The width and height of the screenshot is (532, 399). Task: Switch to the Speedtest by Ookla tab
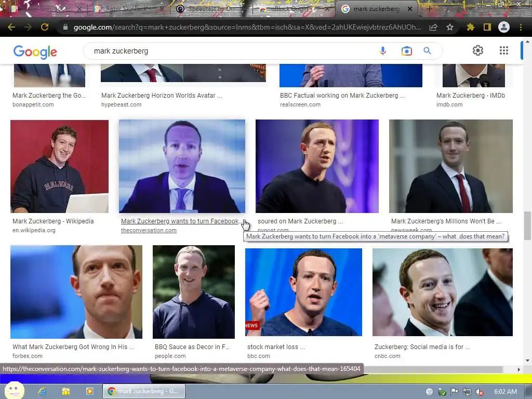[x=210, y=9]
